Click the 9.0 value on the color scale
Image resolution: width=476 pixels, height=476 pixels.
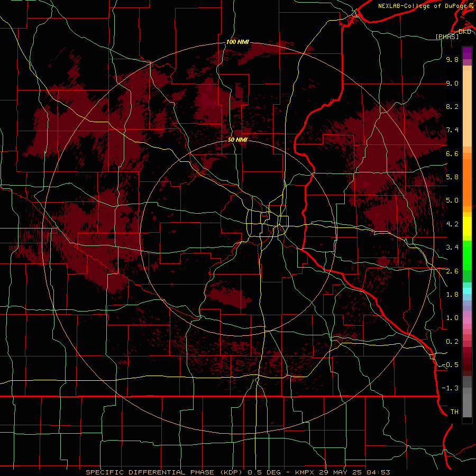452,83
